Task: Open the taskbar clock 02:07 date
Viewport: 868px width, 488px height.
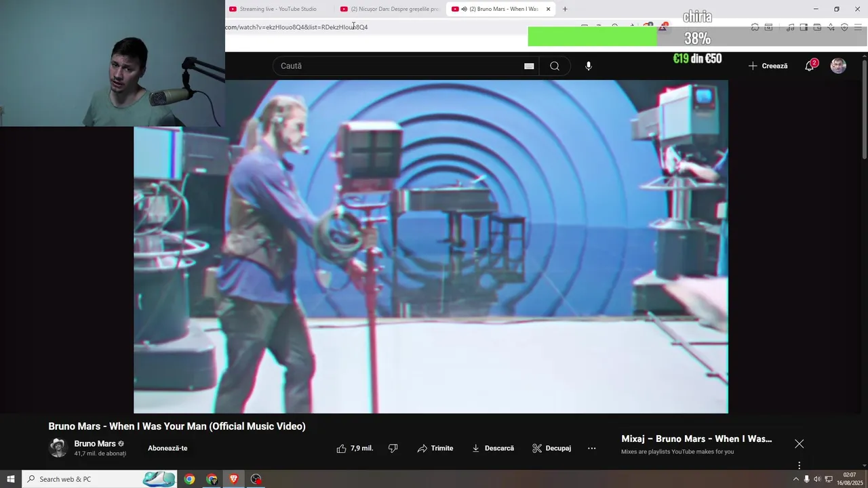Action: point(850,479)
